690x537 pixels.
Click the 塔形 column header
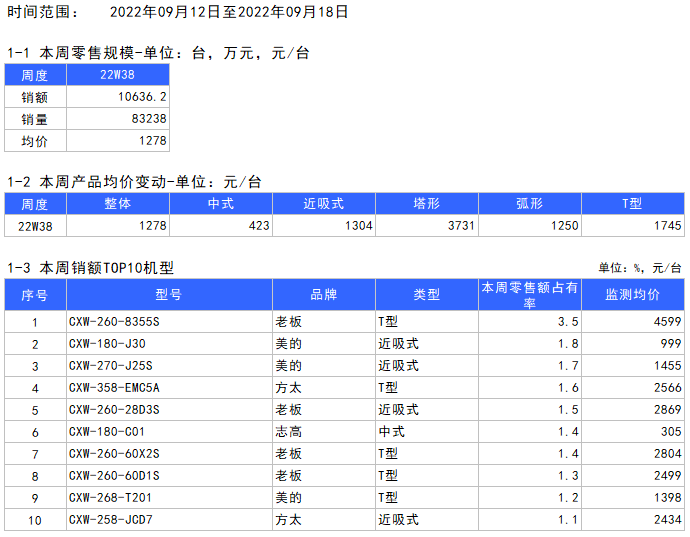click(427, 204)
